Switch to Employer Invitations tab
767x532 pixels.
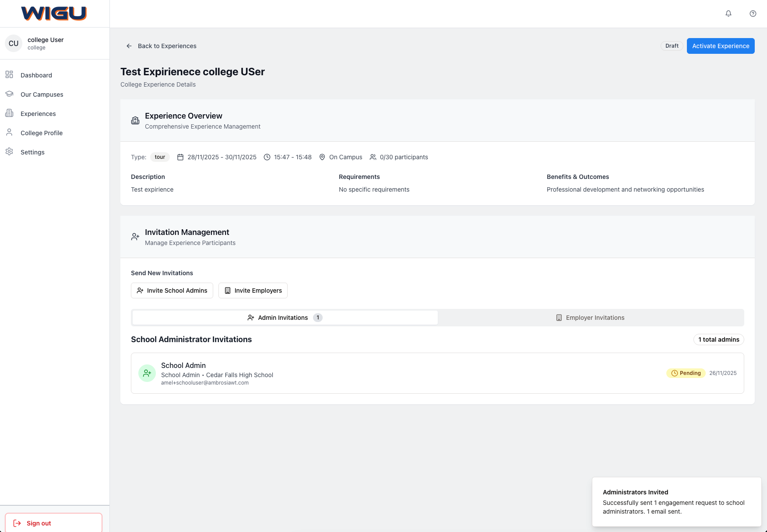(x=590, y=318)
